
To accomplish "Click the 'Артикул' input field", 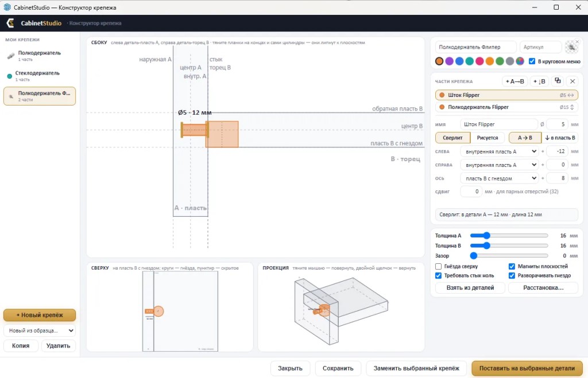I will (x=540, y=47).
